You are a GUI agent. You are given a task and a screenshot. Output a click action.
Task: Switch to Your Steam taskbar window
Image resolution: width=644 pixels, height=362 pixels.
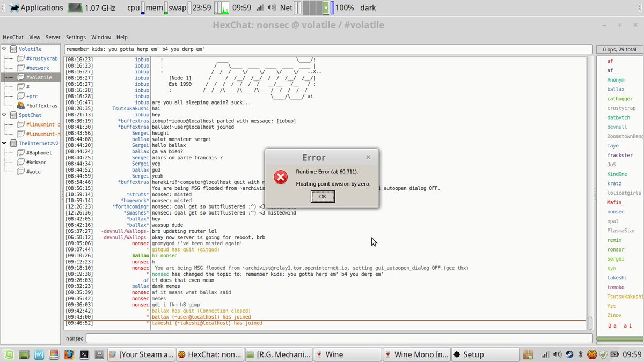[x=141, y=354]
